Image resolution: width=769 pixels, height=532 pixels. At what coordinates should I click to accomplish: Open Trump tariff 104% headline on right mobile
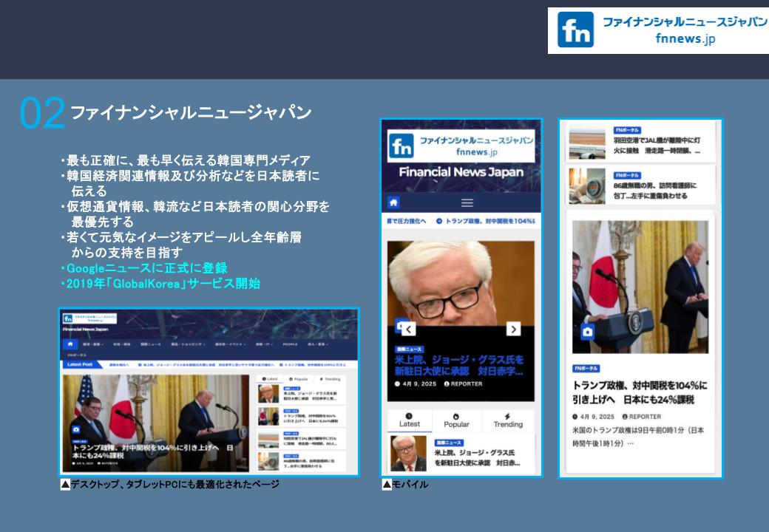[x=640, y=392]
